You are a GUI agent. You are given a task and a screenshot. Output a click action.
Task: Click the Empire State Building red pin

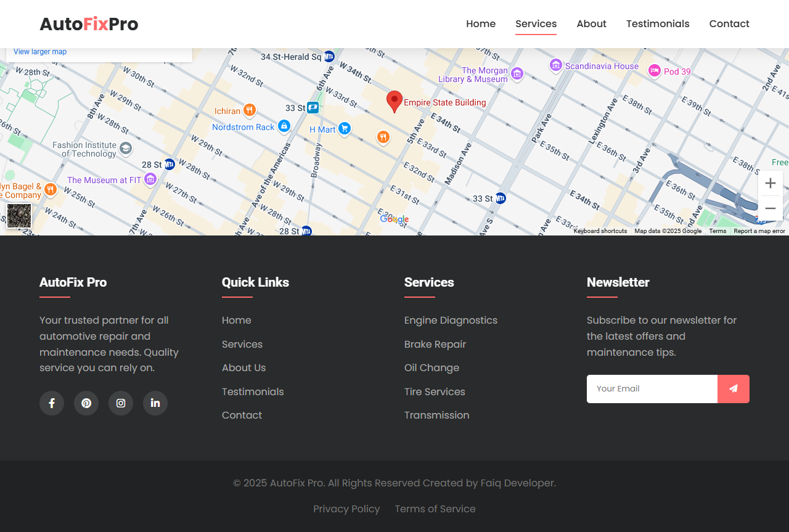click(394, 101)
